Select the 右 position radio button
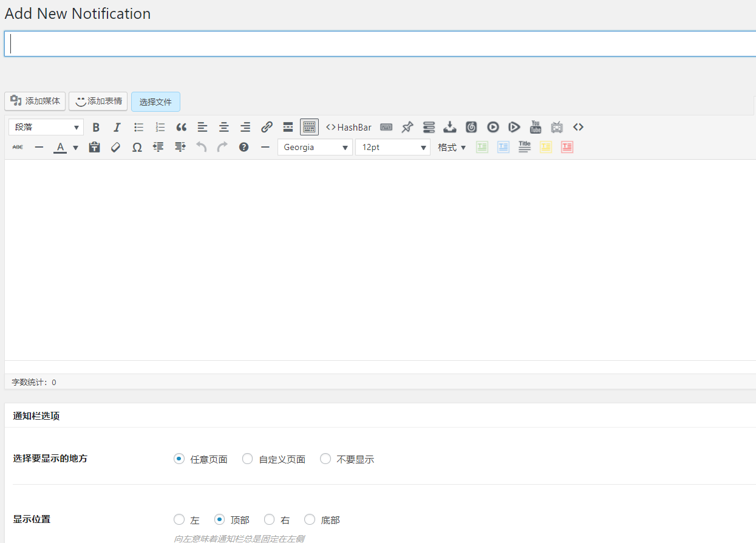 [x=269, y=519]
